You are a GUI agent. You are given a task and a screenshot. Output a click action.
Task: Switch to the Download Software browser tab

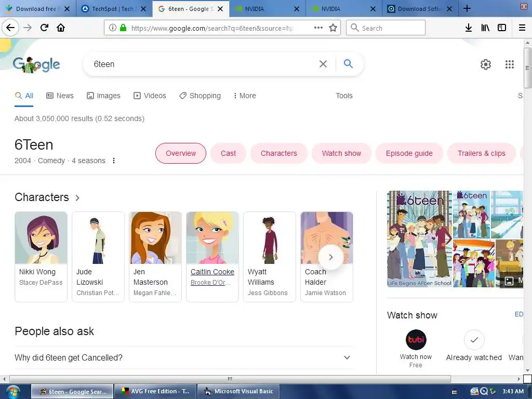click(x=420, y=9)
